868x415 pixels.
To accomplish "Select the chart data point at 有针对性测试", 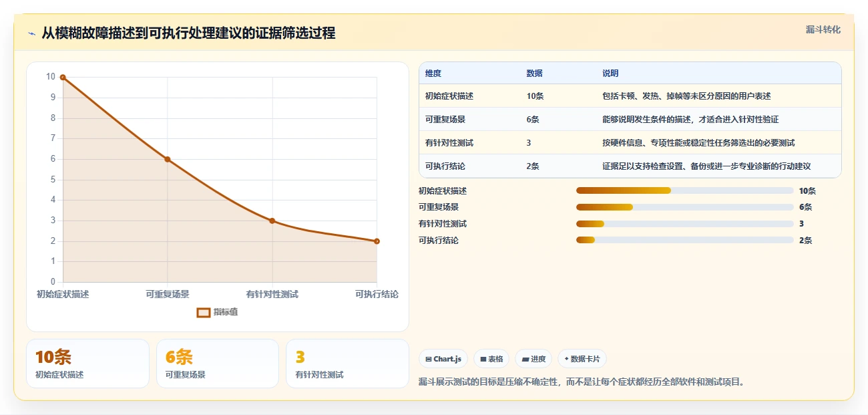I will [x=272, y=221].
